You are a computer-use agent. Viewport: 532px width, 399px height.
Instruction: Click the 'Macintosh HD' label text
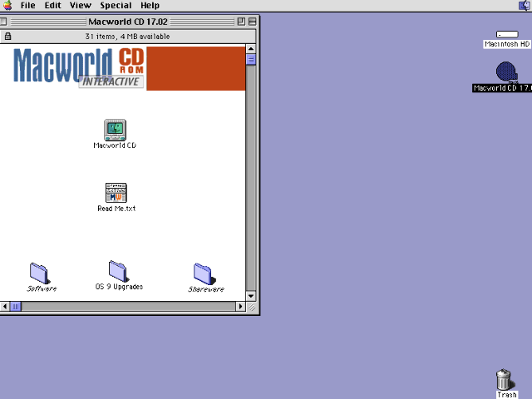point(507,44)
